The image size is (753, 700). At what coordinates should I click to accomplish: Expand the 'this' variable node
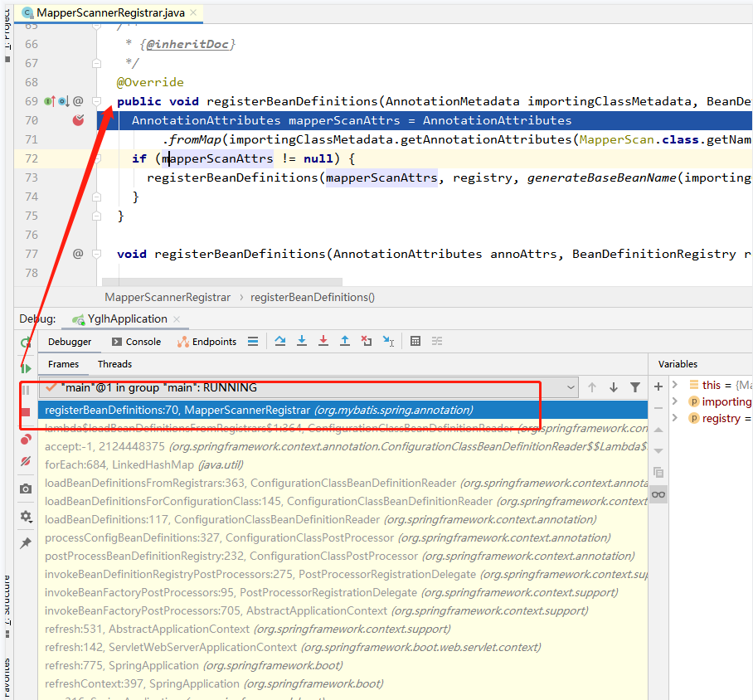[x=675, y=384]
